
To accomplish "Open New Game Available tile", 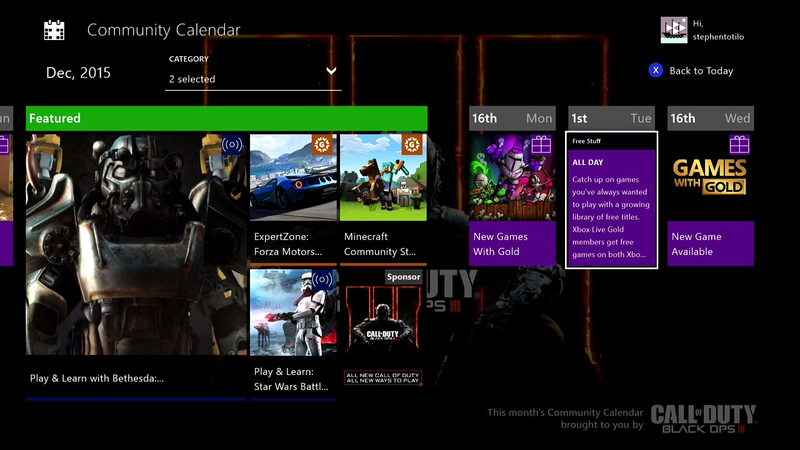I will point(710,199).
